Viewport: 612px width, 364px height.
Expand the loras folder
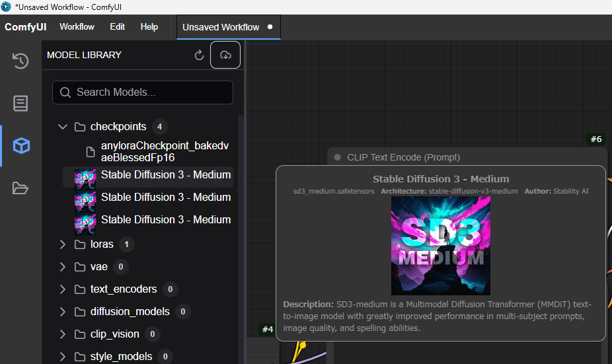[62, 244]
